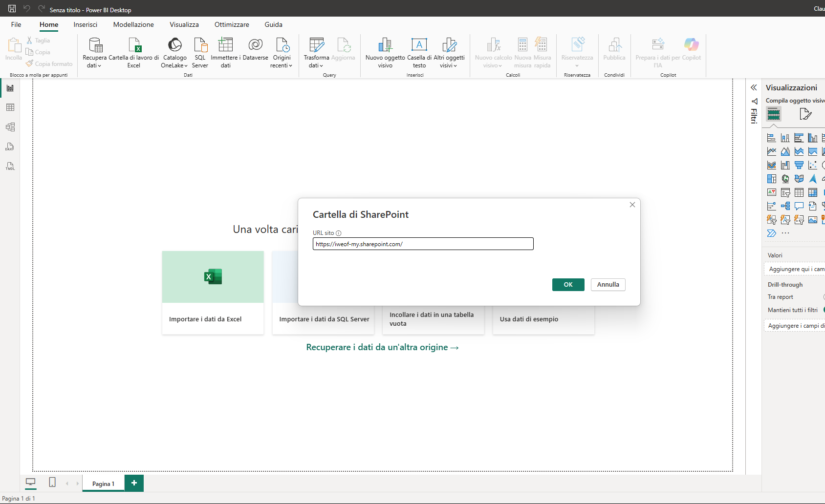Expand the Filtri pane
825x504 pixels.
pos(754,111)
